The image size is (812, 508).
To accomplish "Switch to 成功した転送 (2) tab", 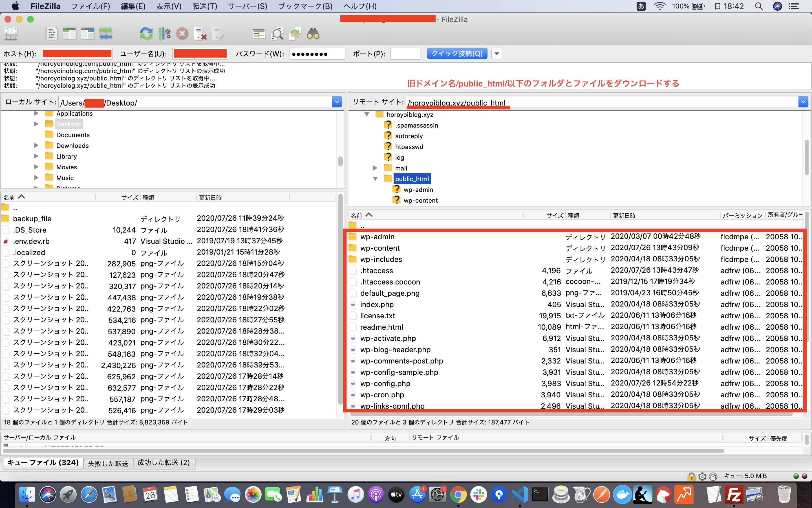I will click(164, 463).
